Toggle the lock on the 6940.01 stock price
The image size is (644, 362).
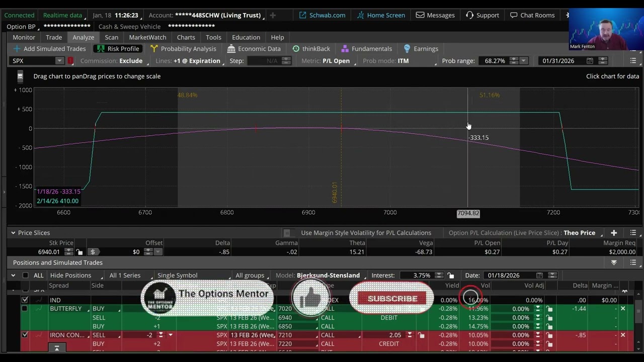(x=79, y=252)
